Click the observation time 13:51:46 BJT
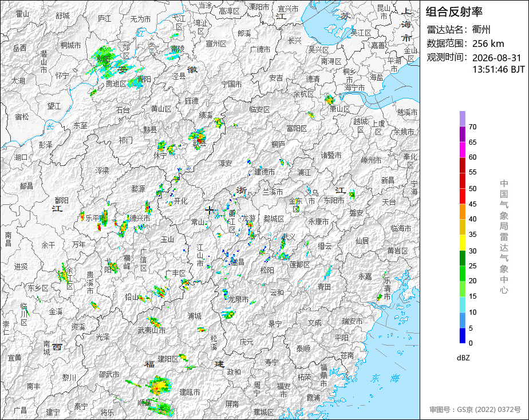The width and height of the screenshot is (529, 420). pos(498,69)
